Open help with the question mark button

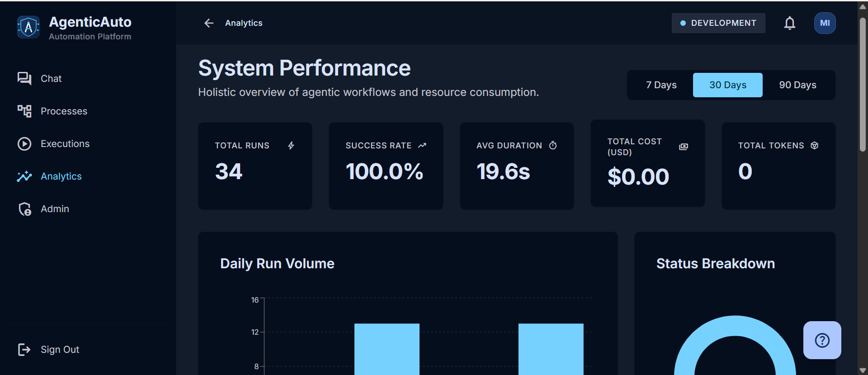(x=822, y=340)
